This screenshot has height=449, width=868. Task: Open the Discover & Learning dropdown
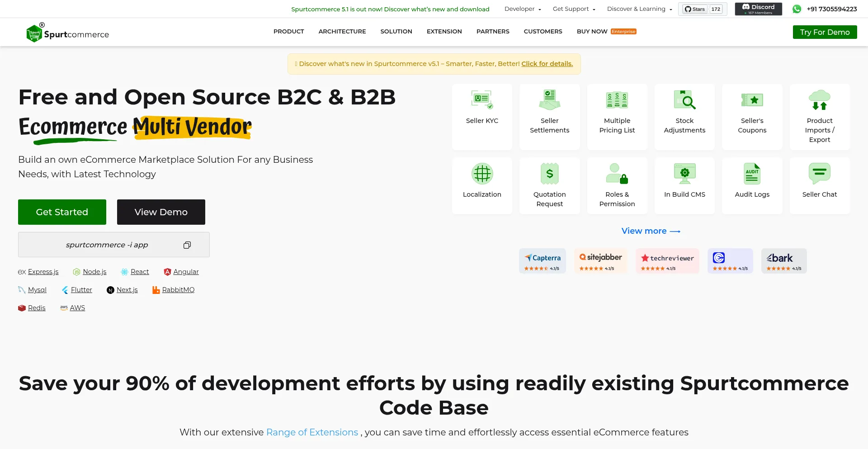coord(639,9)
